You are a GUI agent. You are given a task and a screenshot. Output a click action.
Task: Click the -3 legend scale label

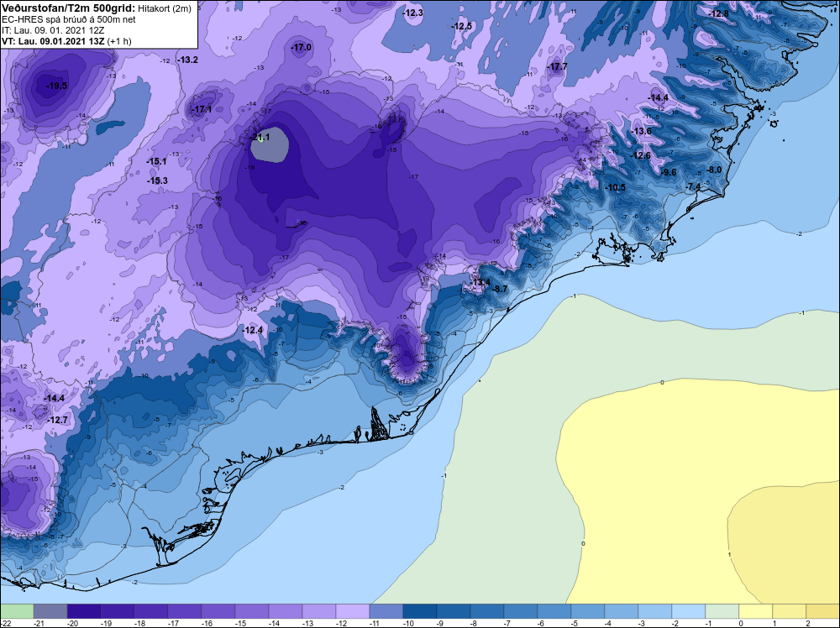642,623
